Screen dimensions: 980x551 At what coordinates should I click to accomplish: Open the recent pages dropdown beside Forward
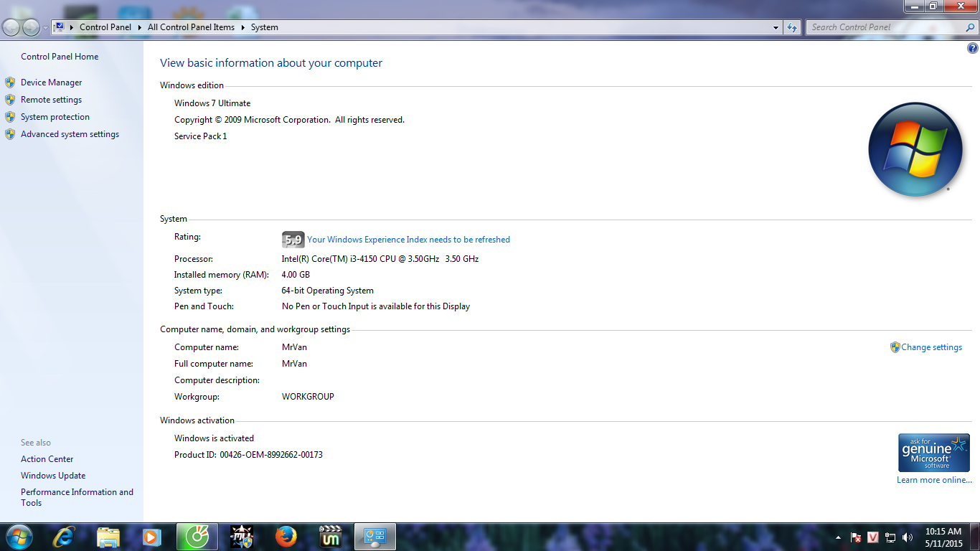(45, 28)
